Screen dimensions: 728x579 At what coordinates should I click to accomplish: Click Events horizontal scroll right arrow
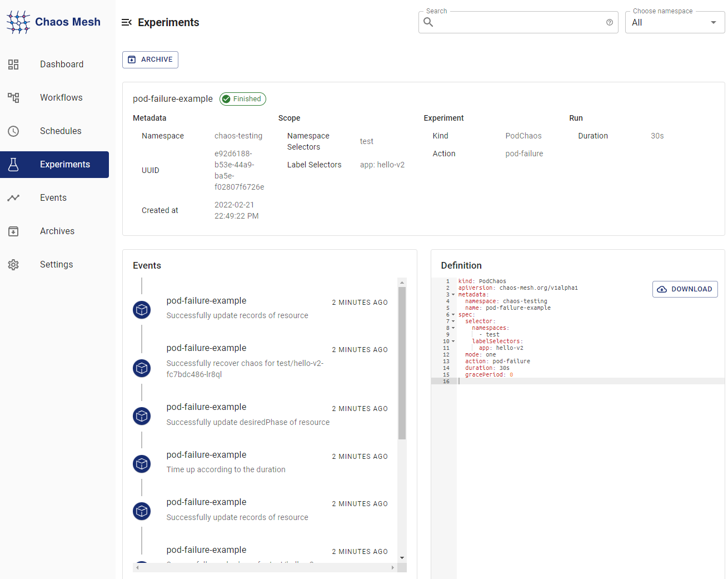[x=393, y=567]
